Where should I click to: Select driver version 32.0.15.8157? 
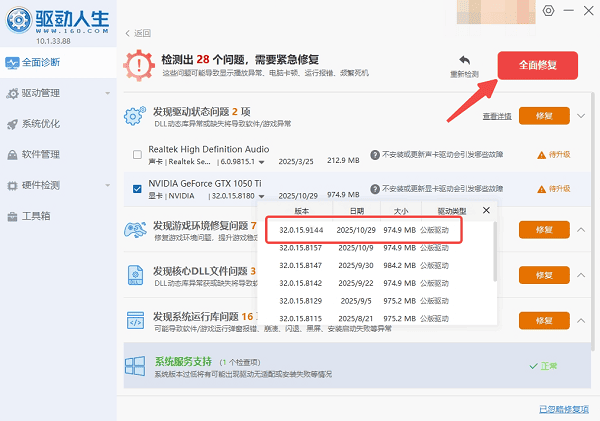click(364, 248)
